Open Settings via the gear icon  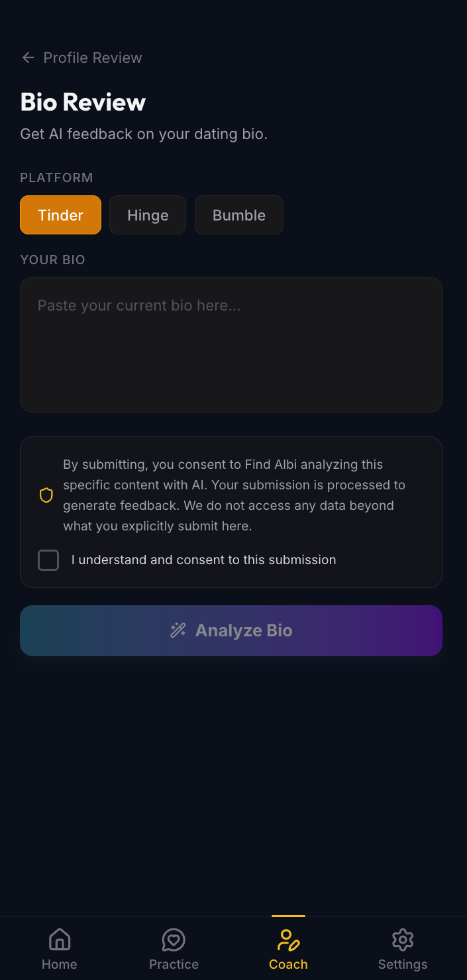[x=403, y=940]
